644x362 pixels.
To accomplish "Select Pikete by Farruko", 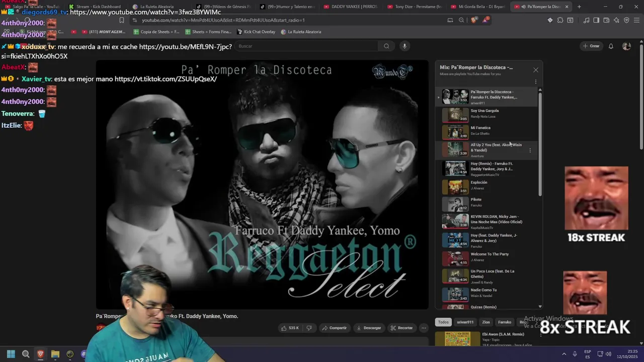I will click(487, 204).
